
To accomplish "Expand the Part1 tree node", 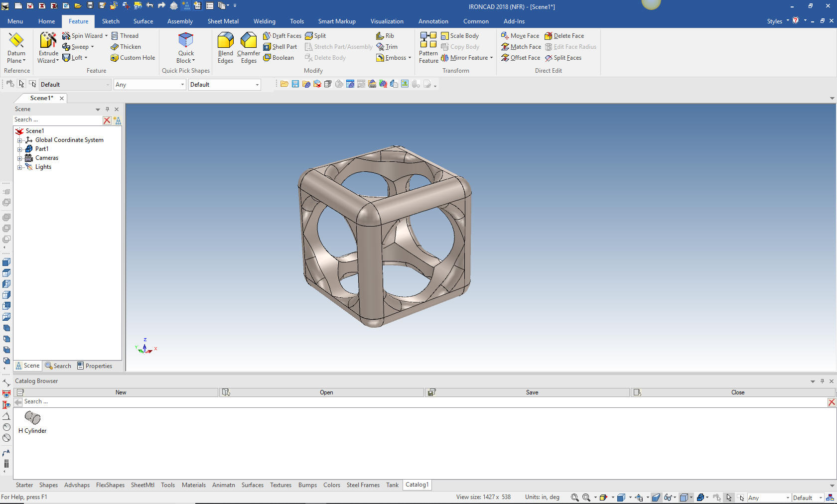I will (x=20, y=149).
